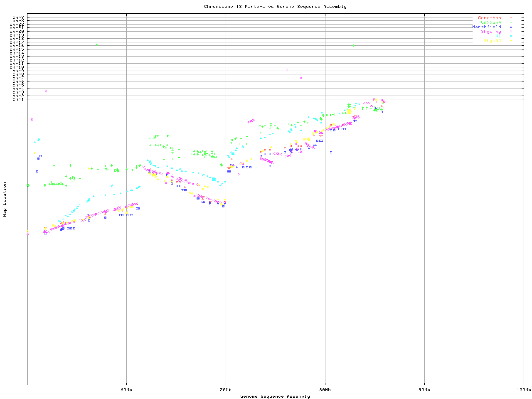Click the 100Mb x-axis tick label
This screenshot has height=399, width=532.
coord(523,389)
